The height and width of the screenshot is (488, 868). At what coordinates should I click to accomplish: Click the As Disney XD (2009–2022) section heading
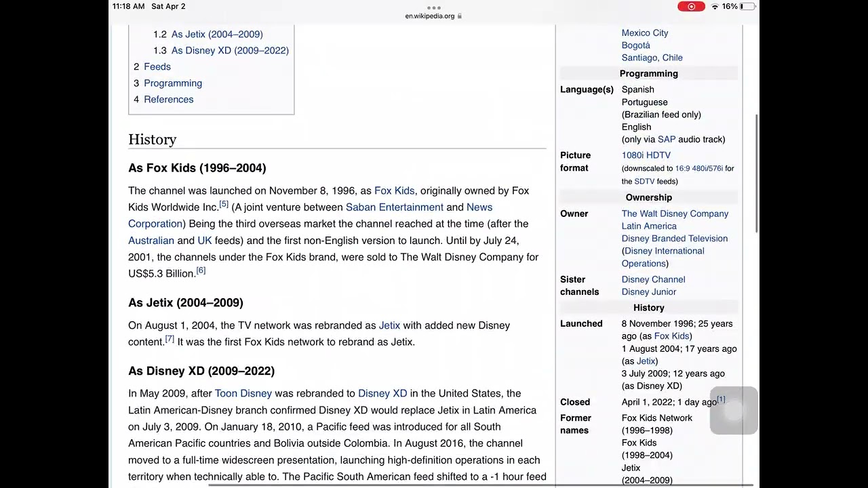click(x=201, y=371)
